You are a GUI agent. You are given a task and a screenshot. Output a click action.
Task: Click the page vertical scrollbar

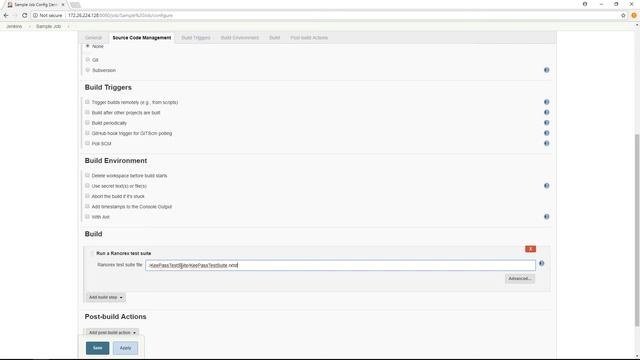tap(637, 231)
